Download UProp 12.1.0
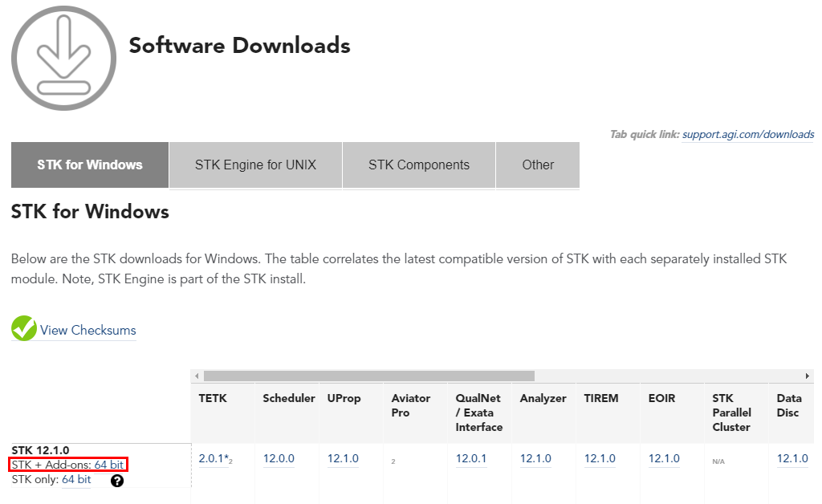The width and height of the screenshot is (822, 504). pyautogui.click(x=343, y=459)
